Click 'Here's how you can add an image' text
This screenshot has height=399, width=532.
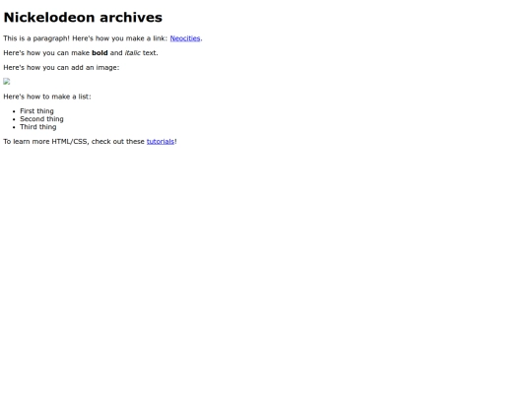61,68
